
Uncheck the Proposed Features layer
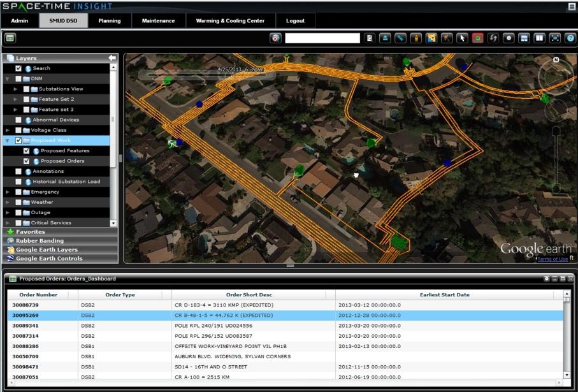26,151
